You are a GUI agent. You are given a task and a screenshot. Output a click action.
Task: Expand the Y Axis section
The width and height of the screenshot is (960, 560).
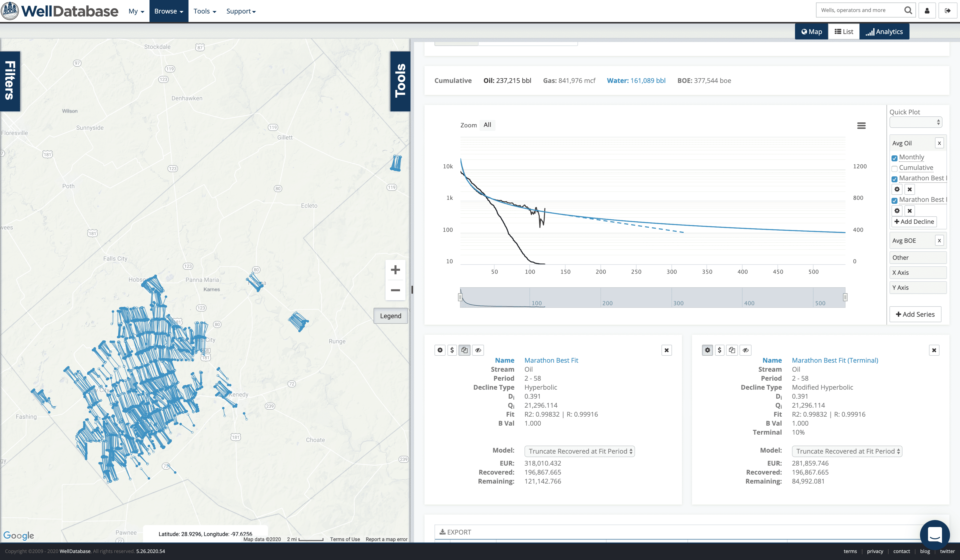(x=918, y=288)
